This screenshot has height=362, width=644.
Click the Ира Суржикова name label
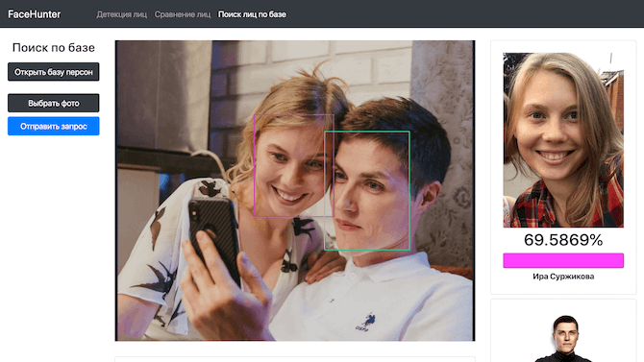click(x=563, y=277)
